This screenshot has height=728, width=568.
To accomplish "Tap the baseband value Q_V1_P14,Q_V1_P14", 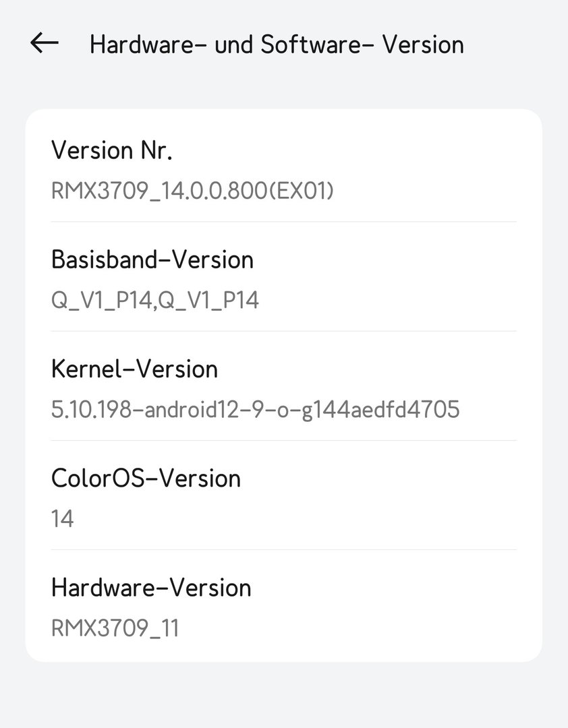I will coord(155,301).
